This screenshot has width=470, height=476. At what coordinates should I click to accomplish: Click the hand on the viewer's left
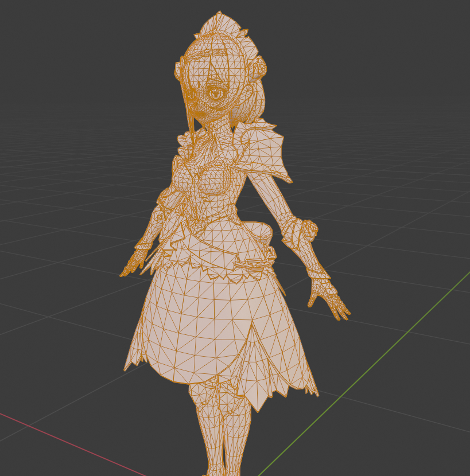point(135,261)
